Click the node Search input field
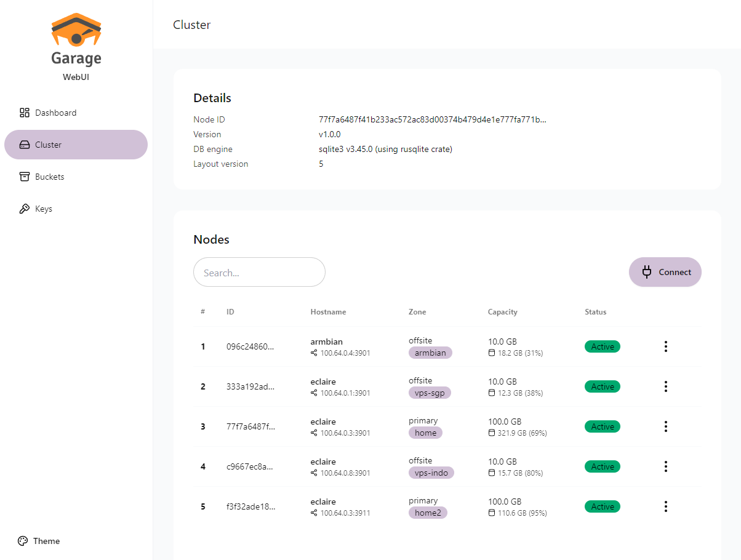 coord(259,272)
